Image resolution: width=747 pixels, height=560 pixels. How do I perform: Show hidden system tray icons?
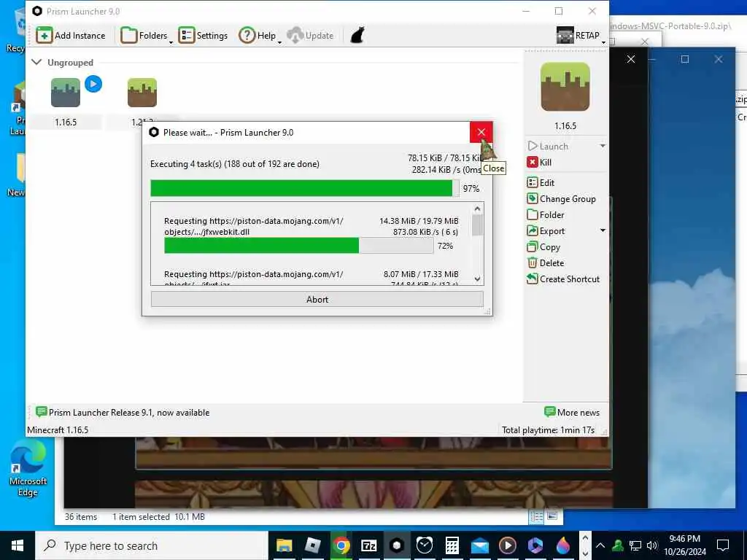pyautogui.click(x=600, y=545)
